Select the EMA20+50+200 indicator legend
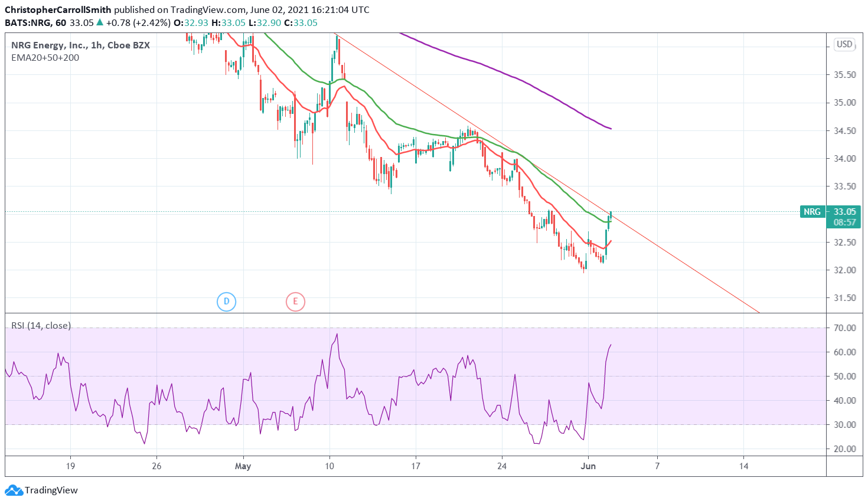Viewport: 868px width, 504px height. [x=45, y=58]
